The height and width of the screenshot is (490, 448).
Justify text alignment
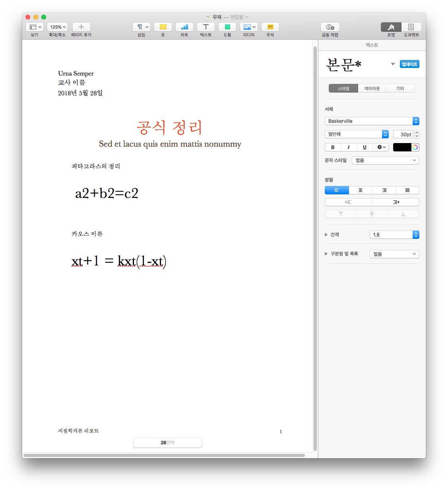(407, 190)
